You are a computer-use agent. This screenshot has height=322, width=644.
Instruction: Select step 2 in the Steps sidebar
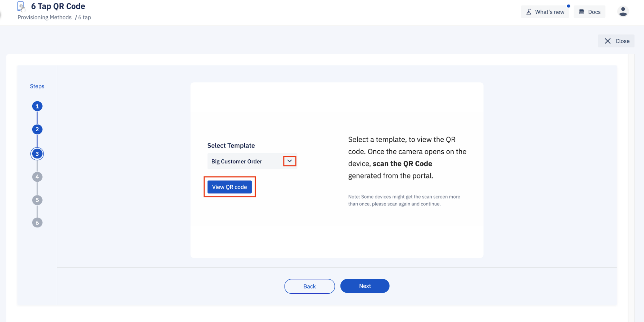coord(37,129)
